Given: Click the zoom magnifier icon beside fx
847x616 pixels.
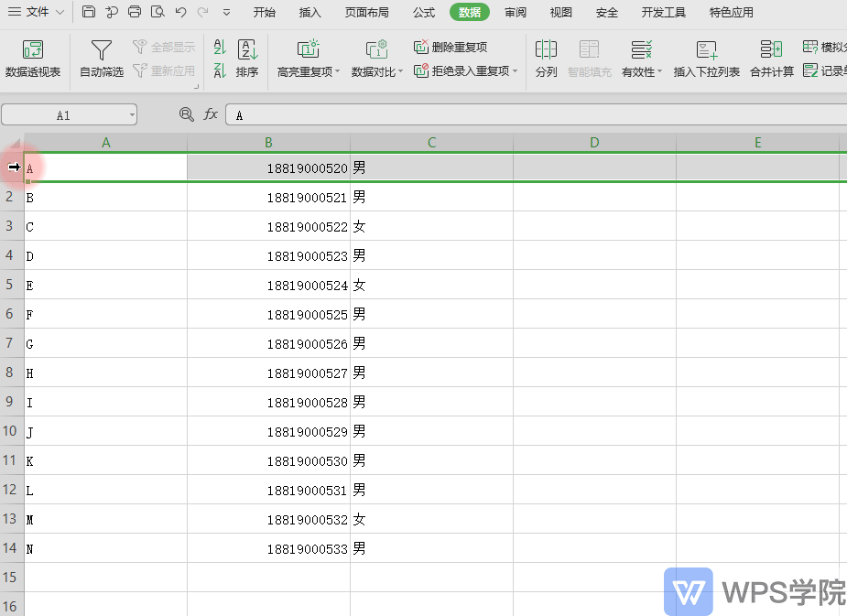Looking at the screenshot, I should pos(187,114).
